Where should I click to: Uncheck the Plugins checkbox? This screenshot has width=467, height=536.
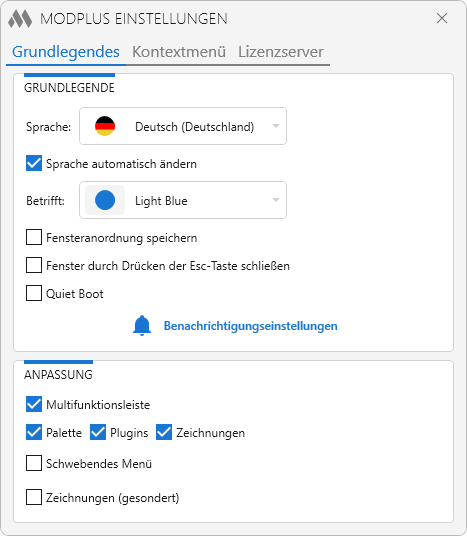98,432
